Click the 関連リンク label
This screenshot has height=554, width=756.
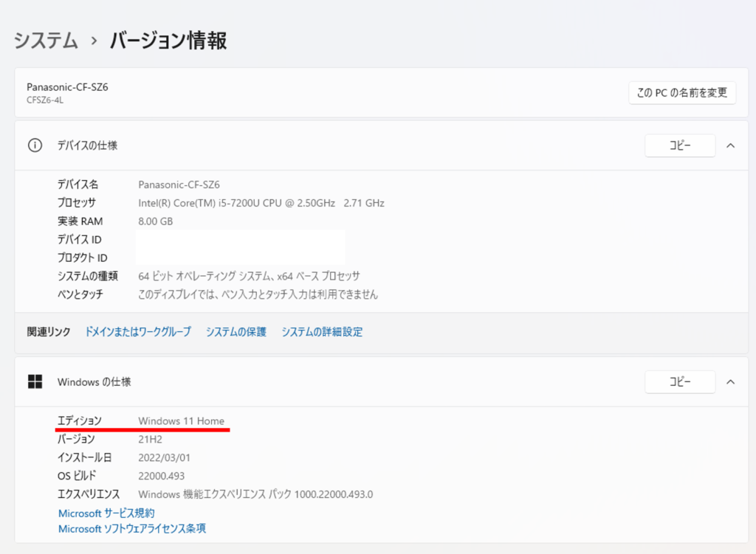[x=49, y=331]
